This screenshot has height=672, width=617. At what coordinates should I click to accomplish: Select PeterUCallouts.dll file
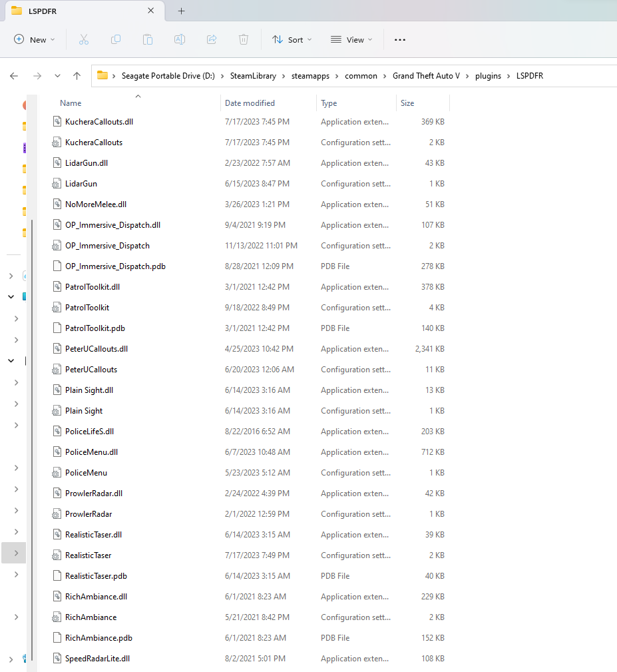pyautogui.click(x=97, y=349)
